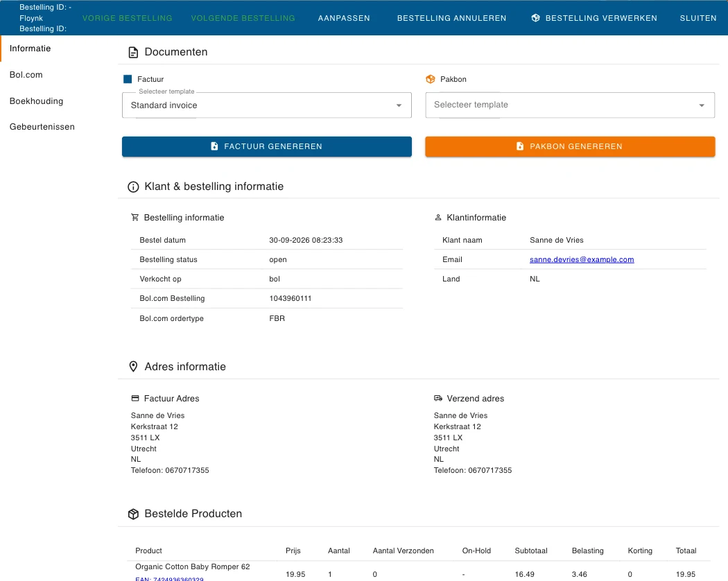Click the location pin icon by Adres informatie
The width and height of the screenshot is (728, 581).
point(133,367)
